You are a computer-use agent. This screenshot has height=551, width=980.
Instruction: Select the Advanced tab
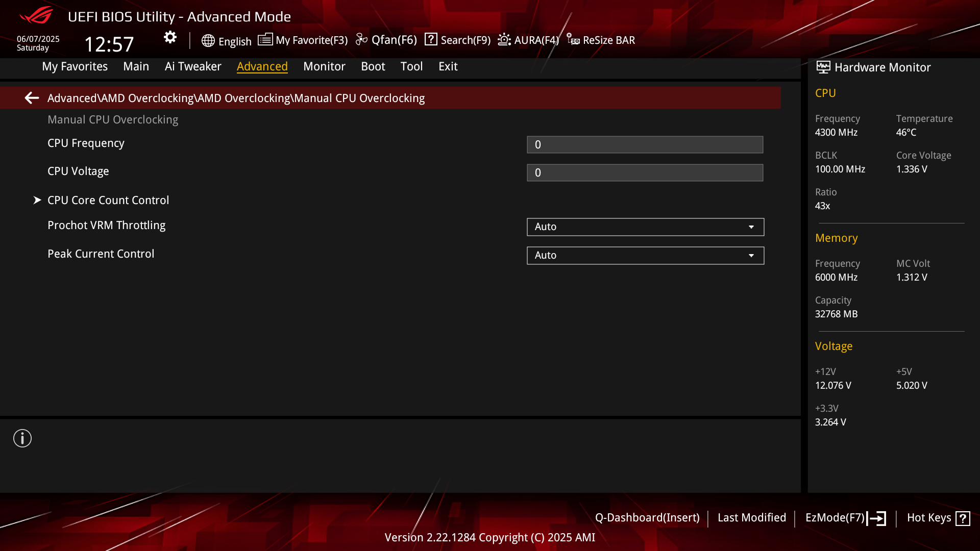tap(262, 66)
